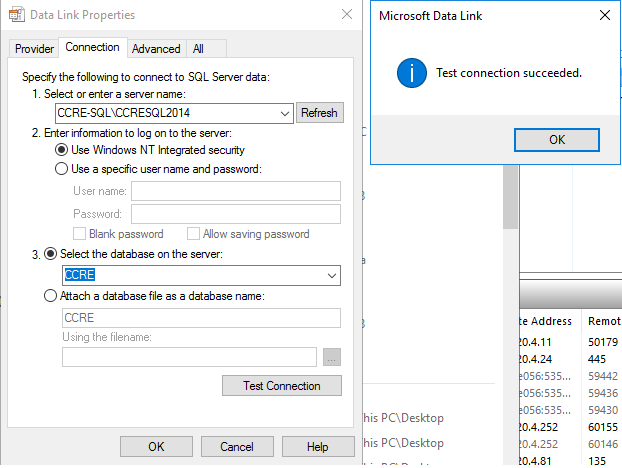This screenshot has width=622, height=468.
Task: Refresh the server list
Action: coord(319,113)
